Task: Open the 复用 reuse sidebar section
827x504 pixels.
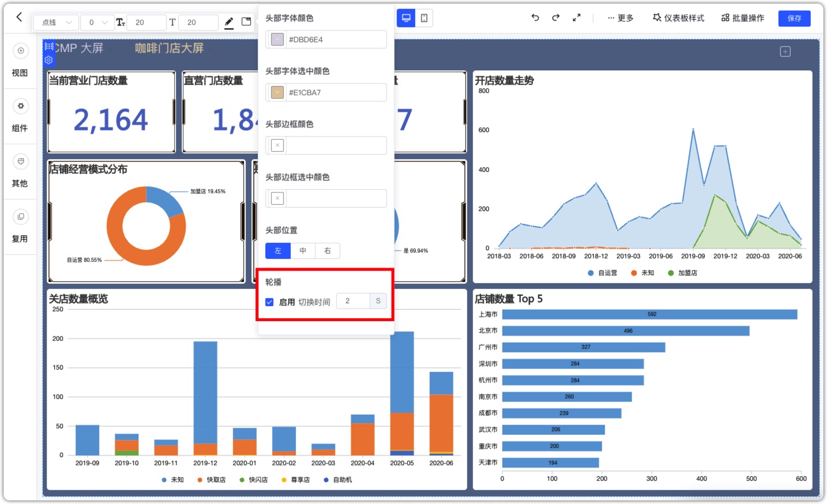Action: (20, 227)
